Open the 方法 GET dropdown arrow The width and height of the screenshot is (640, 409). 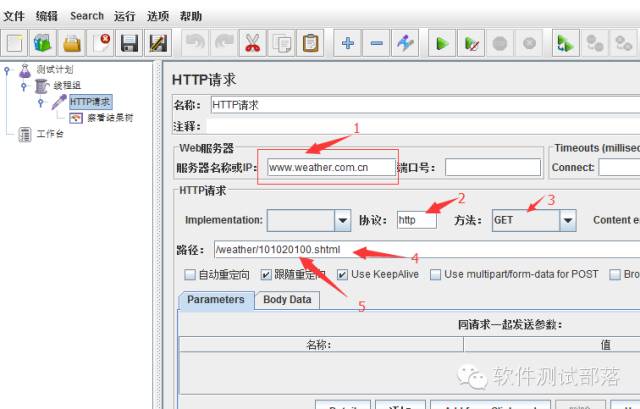tap(568, 220)
